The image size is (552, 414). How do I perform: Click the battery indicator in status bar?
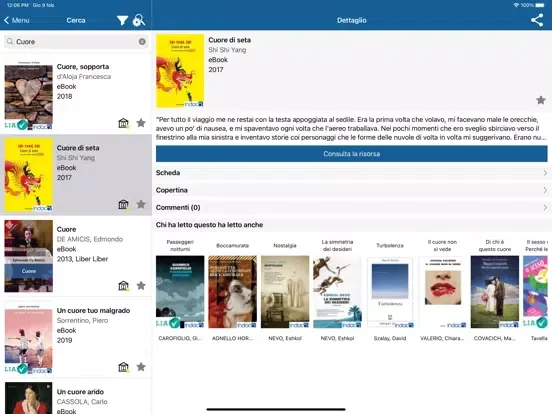540,5
